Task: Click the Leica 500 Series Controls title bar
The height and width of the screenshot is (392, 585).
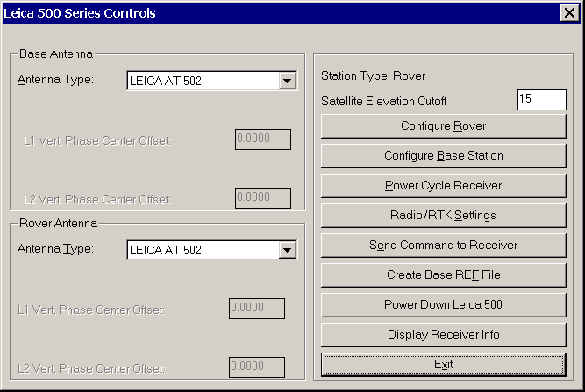Action: 263,13
